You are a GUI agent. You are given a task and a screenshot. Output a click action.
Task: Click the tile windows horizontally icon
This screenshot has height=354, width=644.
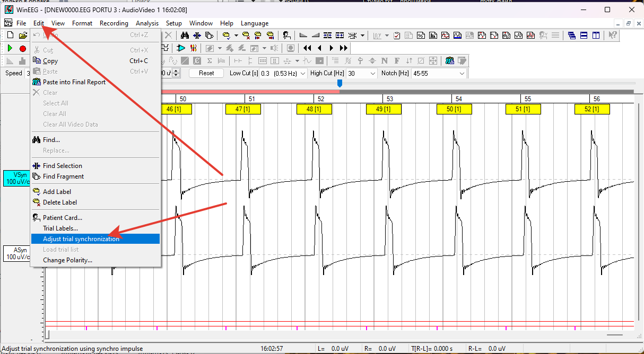pyautogui.click(x=584, y=36)
